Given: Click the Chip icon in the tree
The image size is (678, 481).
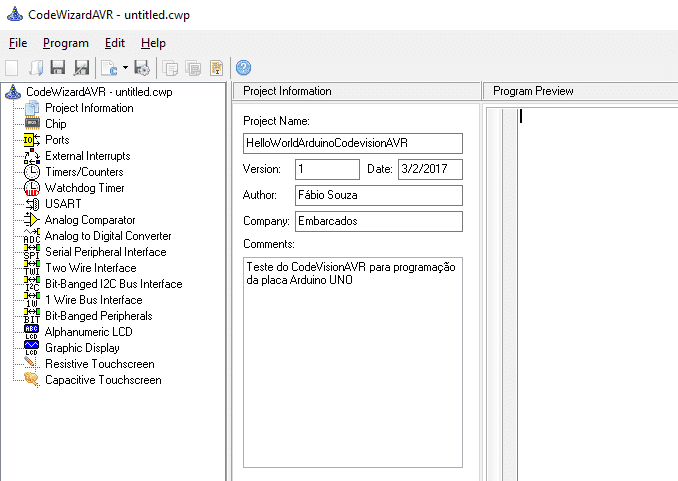Looking at the screenshot, I should tap(32, 124).
